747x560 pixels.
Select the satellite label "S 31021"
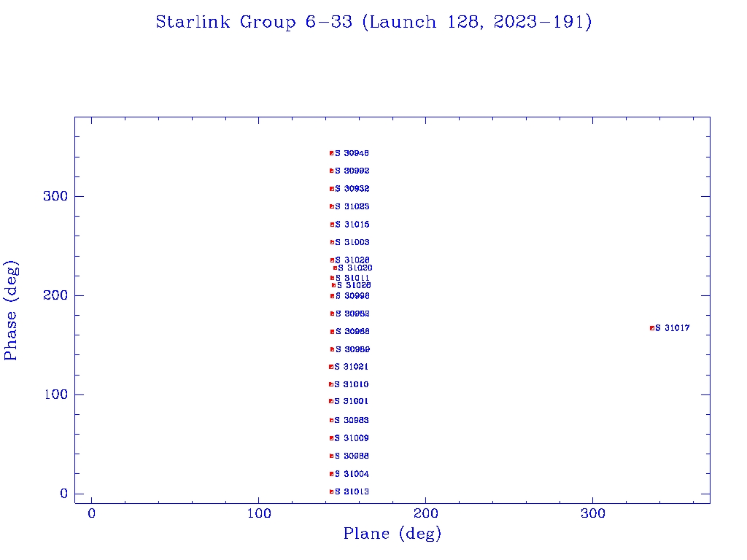pos(351,367)
